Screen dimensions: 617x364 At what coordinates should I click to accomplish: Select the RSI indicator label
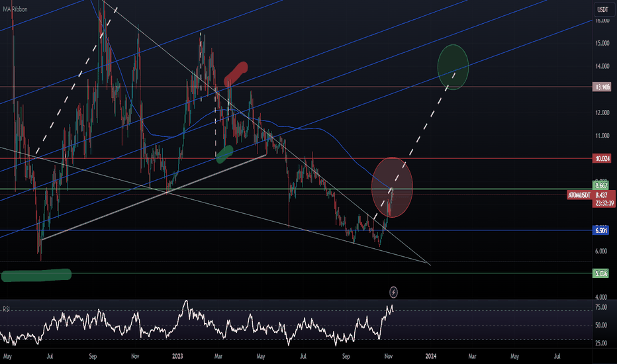tap(6, 309)
